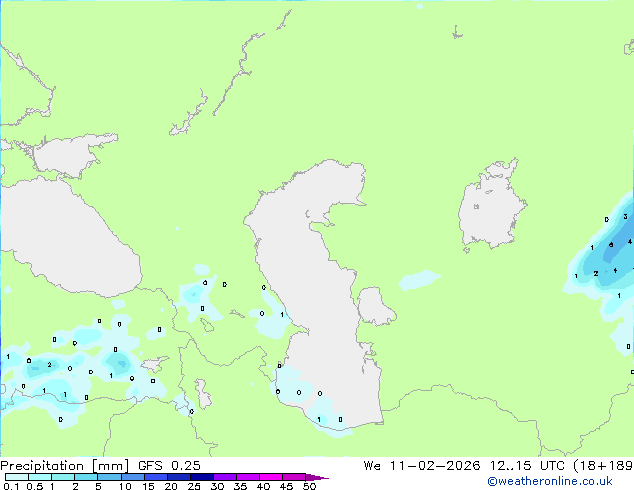The height and width of the screenshot is (490, 634).
Task: Click the 10–15 mm legend color box
Action: tap(132, 477)
